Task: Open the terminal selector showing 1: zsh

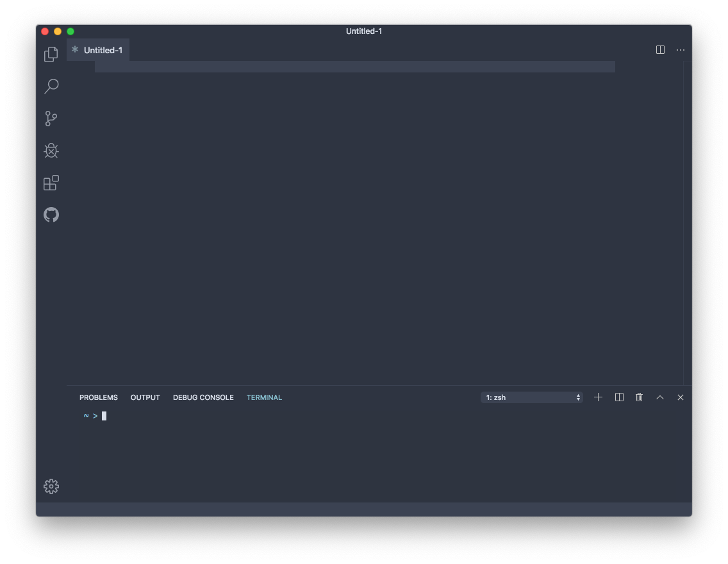Action: [x=532, y=397]
